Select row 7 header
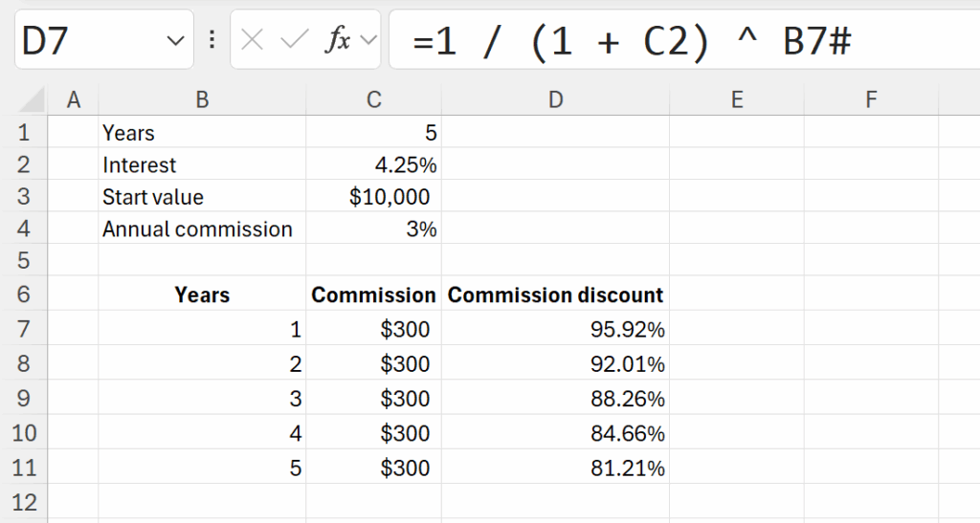The width and height of the screenshot is (980, 523). coord(24,330)
